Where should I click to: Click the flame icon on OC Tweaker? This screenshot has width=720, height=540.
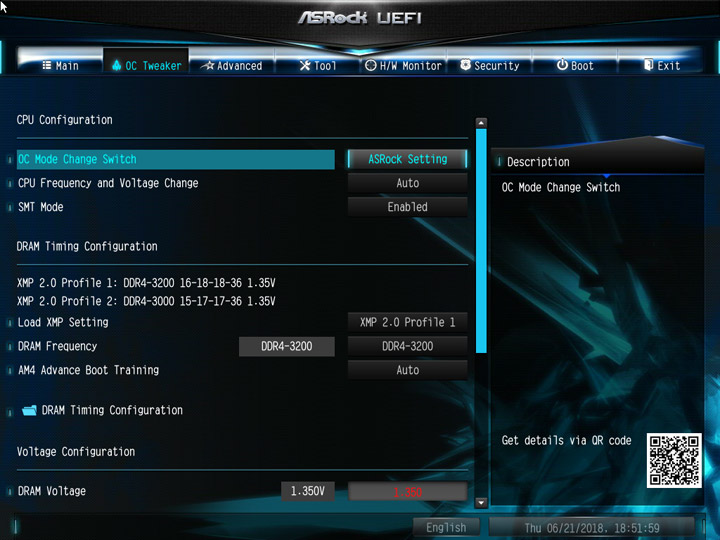[x=117, y=65]
